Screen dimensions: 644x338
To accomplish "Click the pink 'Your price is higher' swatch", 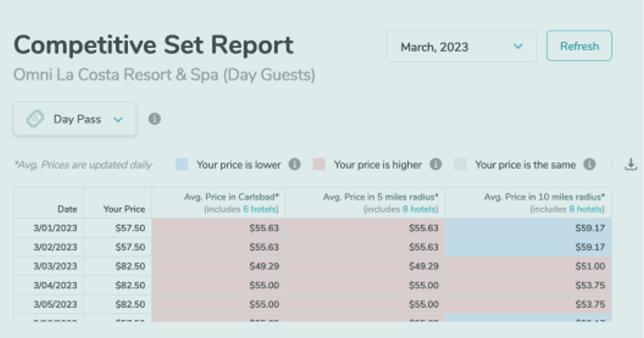I will click(319, 165).
